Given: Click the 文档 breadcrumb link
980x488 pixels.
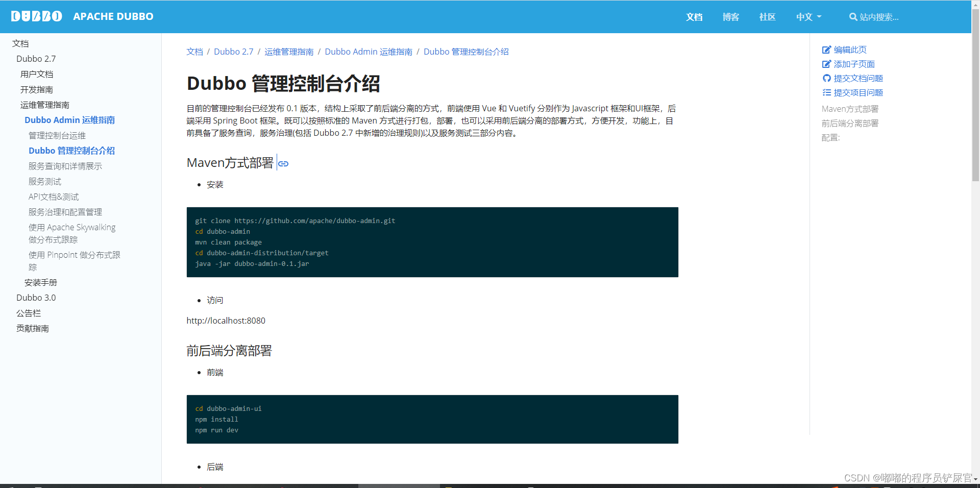Looking at the screenshot, I should (194, 52).
